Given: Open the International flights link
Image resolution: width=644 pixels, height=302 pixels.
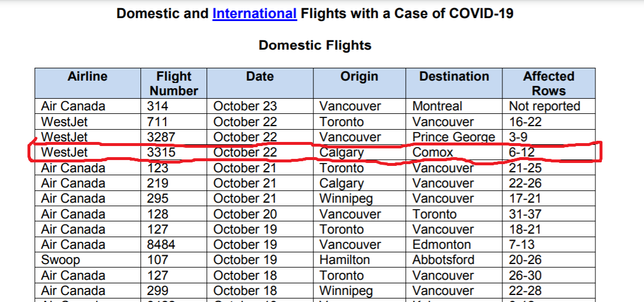Looking at the screenshot, I should [254, 13].
